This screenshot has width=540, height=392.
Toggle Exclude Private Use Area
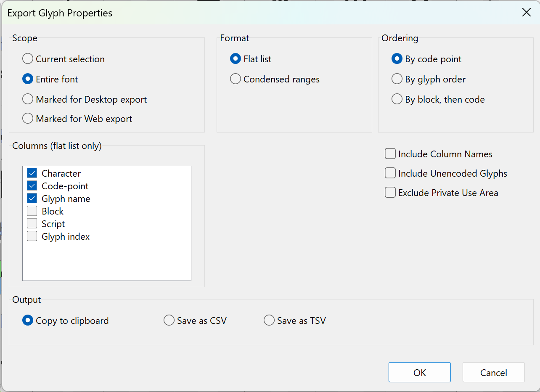(x=390, y=193)
